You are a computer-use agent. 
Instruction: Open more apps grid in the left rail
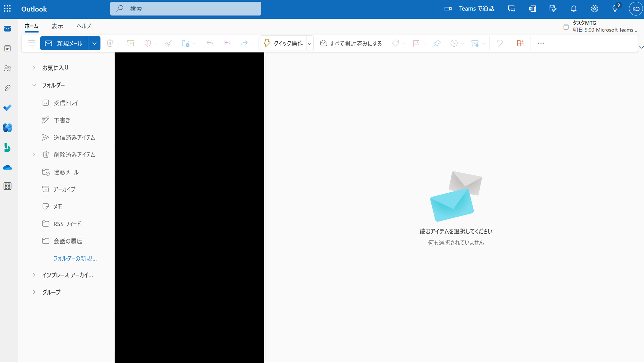tap(7, 186)
